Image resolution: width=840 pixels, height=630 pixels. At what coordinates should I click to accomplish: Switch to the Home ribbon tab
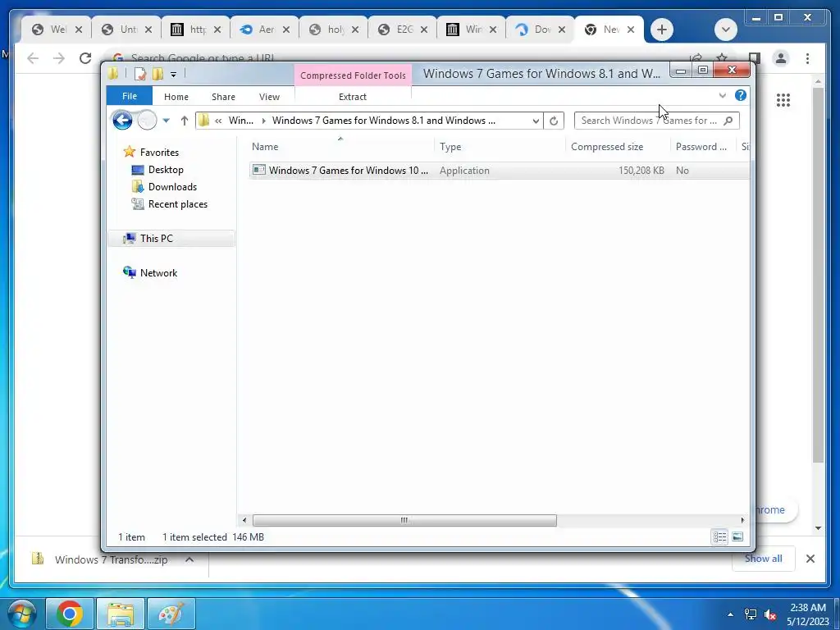176,97
